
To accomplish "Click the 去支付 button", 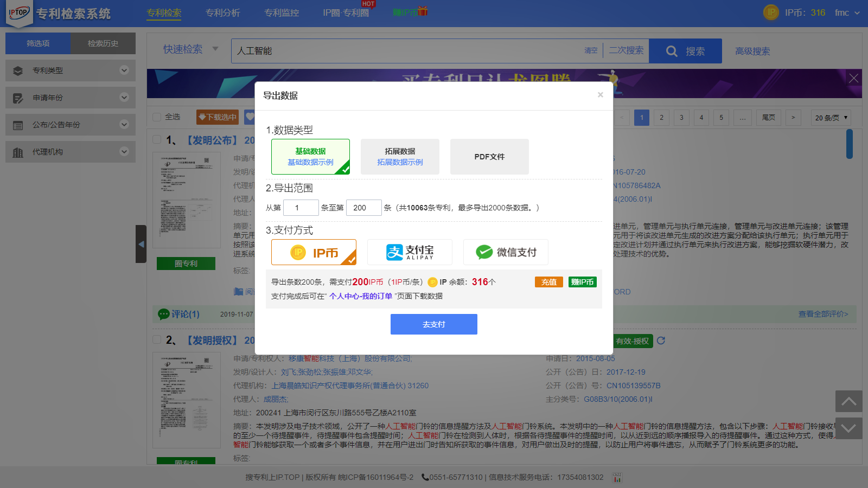I will 433,324.
